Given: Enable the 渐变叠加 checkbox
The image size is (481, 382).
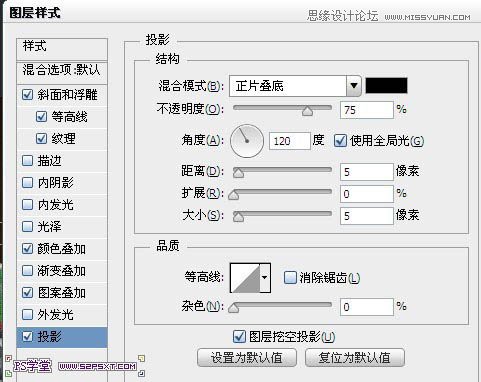Looking at the screenshot, I should (27, 271).
